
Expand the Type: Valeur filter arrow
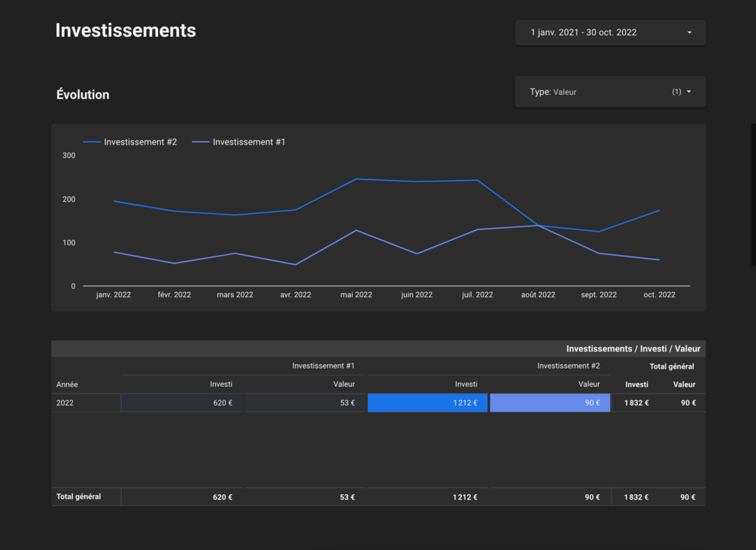689,92
